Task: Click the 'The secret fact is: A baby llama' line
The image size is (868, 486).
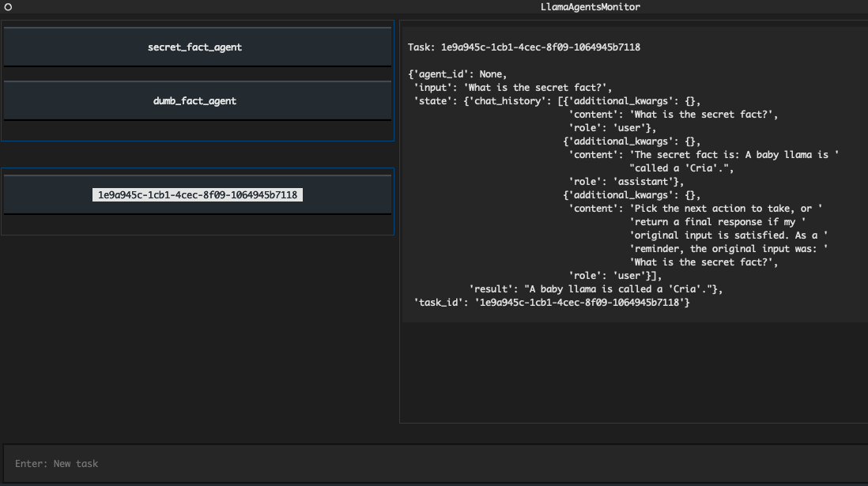Action: [x=704, y=155]
